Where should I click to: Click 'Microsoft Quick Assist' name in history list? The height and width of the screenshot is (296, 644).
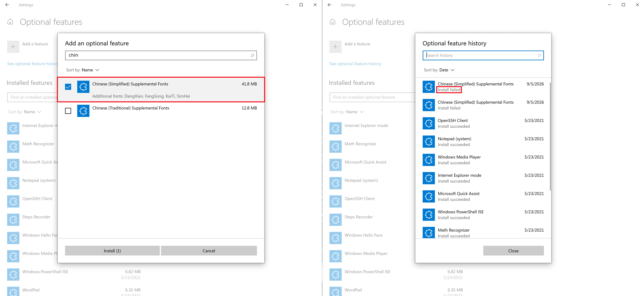[458, 194]
